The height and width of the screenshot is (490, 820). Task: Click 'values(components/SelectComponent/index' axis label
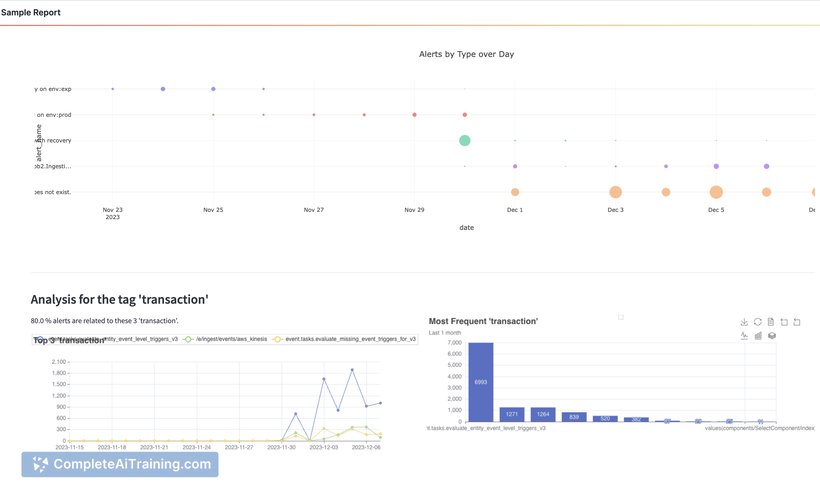click(760, 428)
